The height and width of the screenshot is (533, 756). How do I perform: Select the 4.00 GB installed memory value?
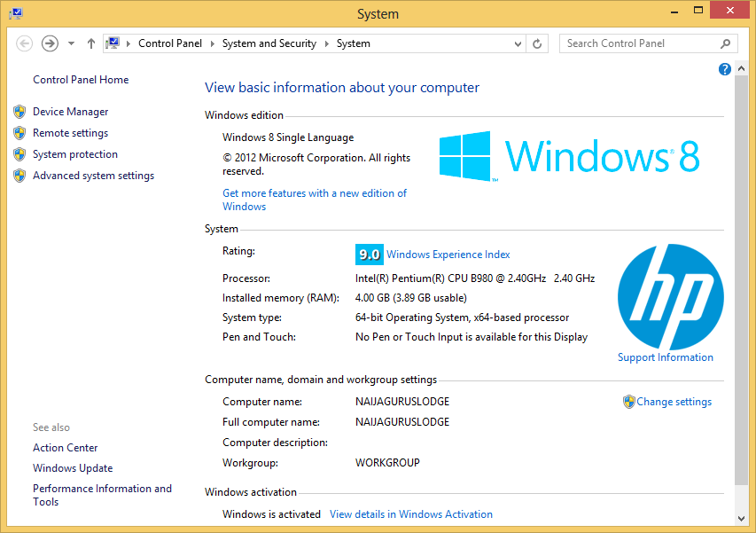tap(410, 298)
